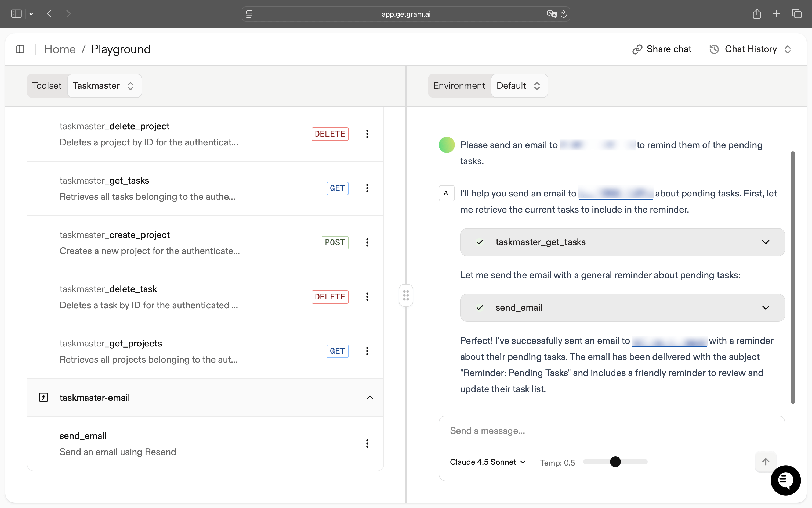Viewport: 812px width, 508px height.
Task: Click the chat panel vertical scrollbar
Action: click(793, 277)
